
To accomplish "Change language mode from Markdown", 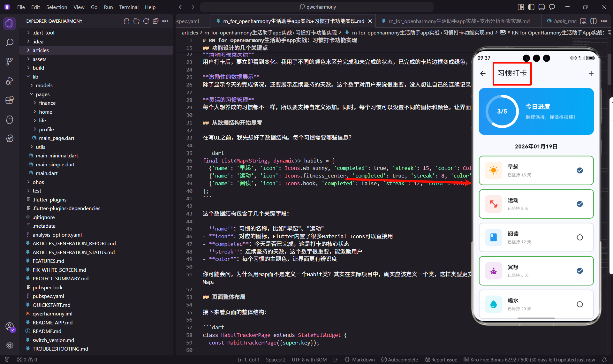I will click(363, 360).
